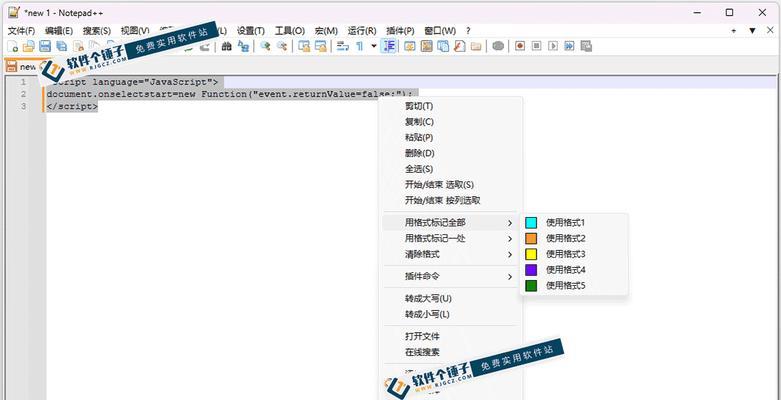Viewport: 781px width, 400px height.
Task: Open the dropdown arrow beside the pilcrow icon
Action: click(x=374, y=46)
